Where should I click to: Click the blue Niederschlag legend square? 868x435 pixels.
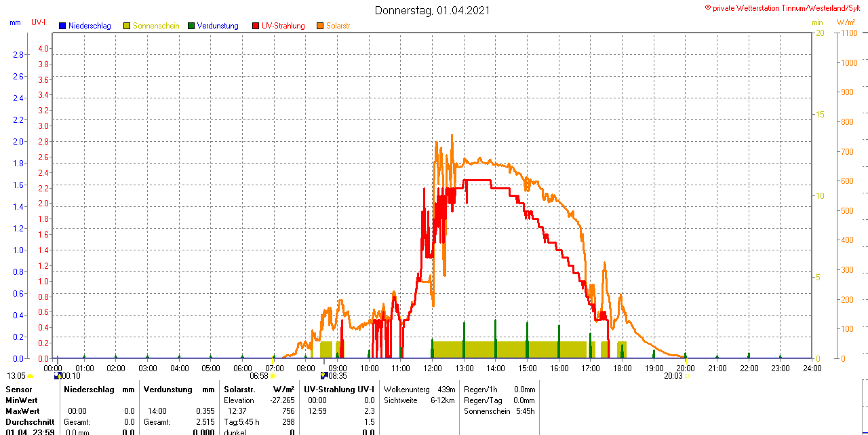click(x=62, y=26)
